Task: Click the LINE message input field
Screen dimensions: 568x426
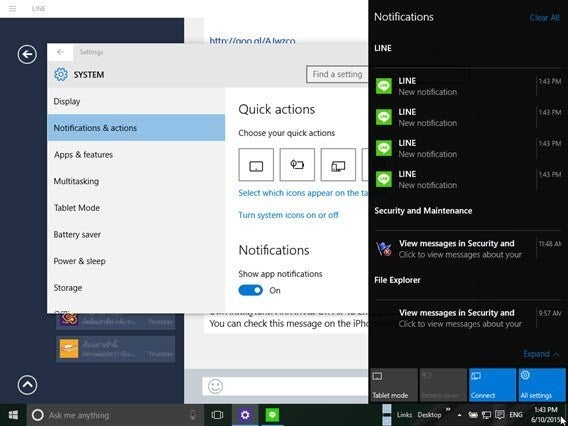Action: tap(285, 386)
